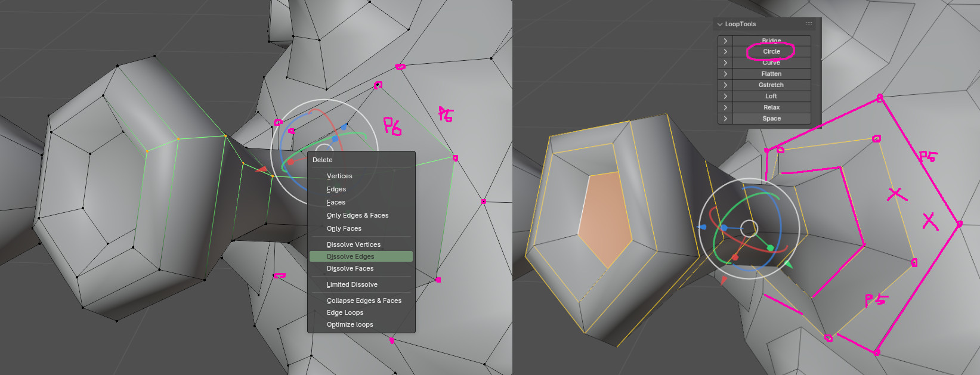Click the LoopTools Curve button
980x375 pixels.
[771, 63]
